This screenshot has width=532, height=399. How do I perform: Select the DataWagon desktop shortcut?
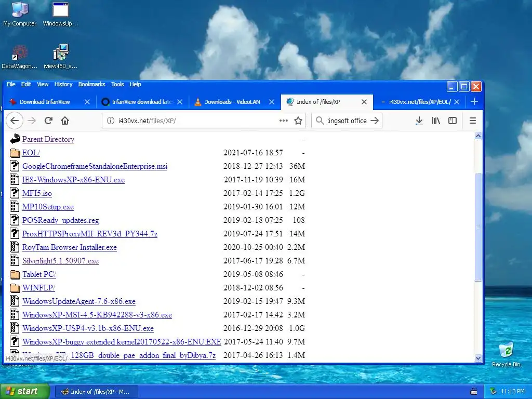point(19,57)
